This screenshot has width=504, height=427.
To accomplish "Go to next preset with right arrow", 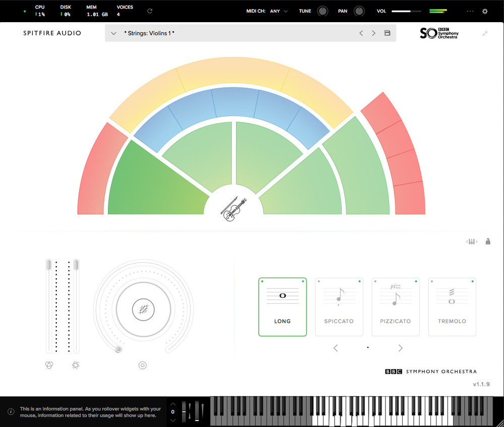I will click(373, 33).
